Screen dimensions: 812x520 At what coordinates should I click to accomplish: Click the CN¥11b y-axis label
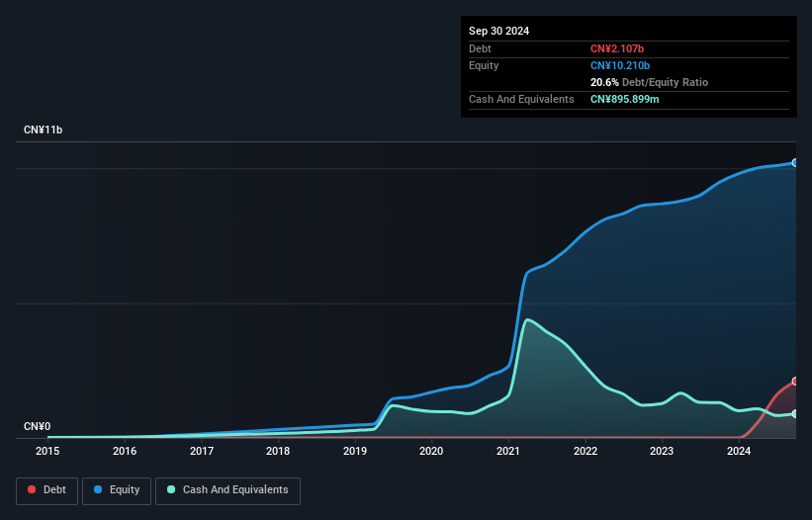[43, 130]
